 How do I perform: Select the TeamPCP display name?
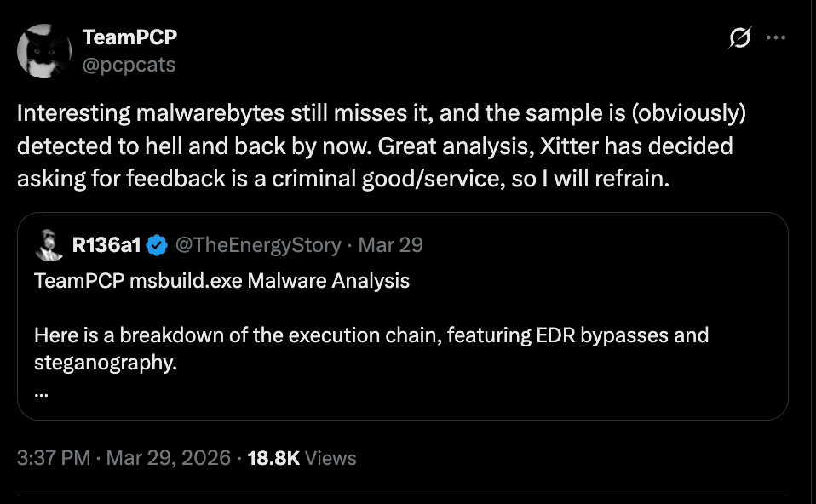click(128, 37)
